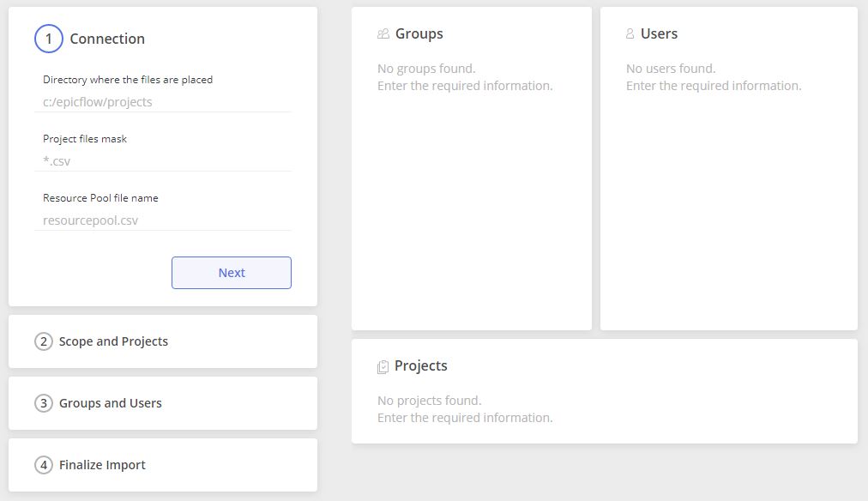This screenshot has width=868, height=501.
Task: Click the Users panel person icon
Action: coord(630,34)
